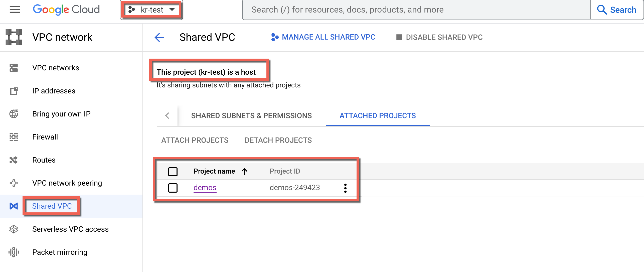The height and width of the screenshot is (272, 644).
Task: Click Disable Shared VPC button
Action: click(x=439, y=37)
